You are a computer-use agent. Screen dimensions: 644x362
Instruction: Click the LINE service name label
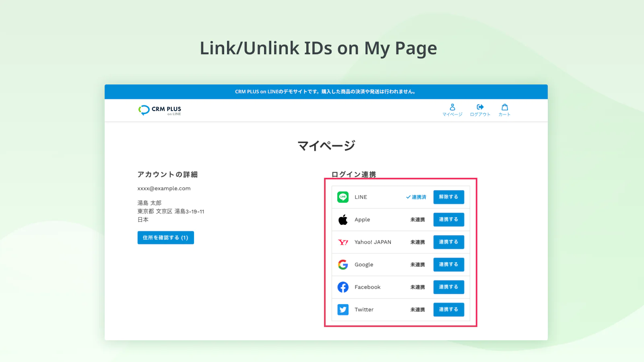(x=361, y=197)
